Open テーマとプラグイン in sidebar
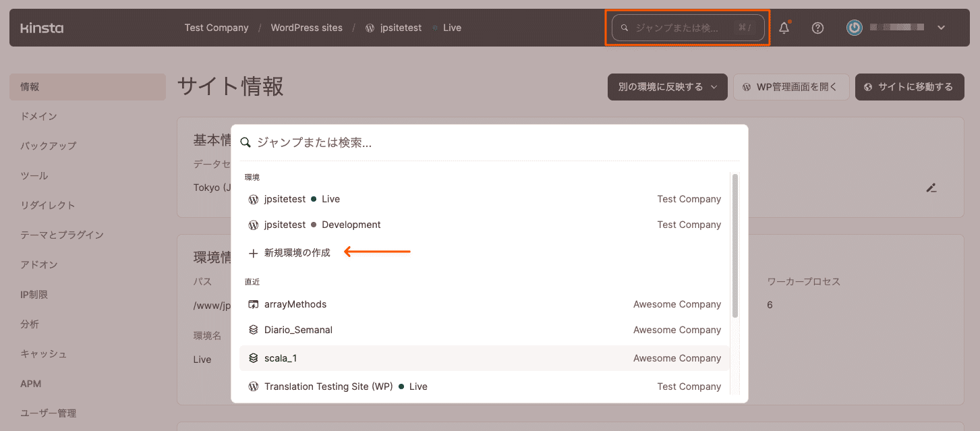980x431 pixels. pyautogui.click(x=62, y=235)
